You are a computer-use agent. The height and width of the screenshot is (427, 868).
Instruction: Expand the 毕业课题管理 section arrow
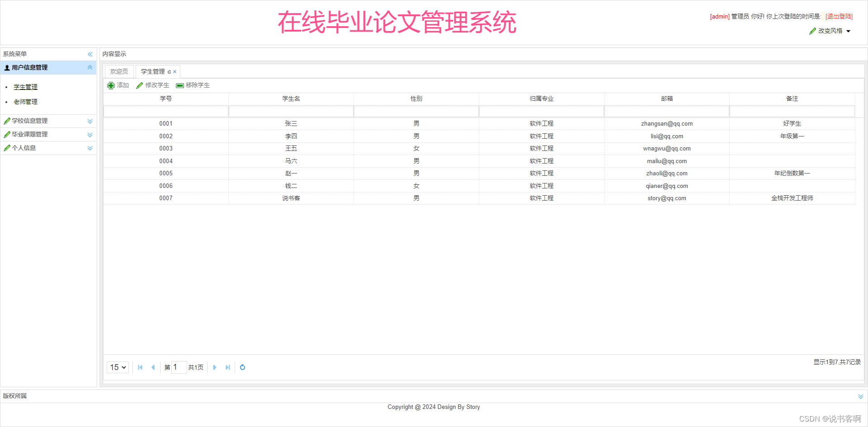click(x=90, y=135)
